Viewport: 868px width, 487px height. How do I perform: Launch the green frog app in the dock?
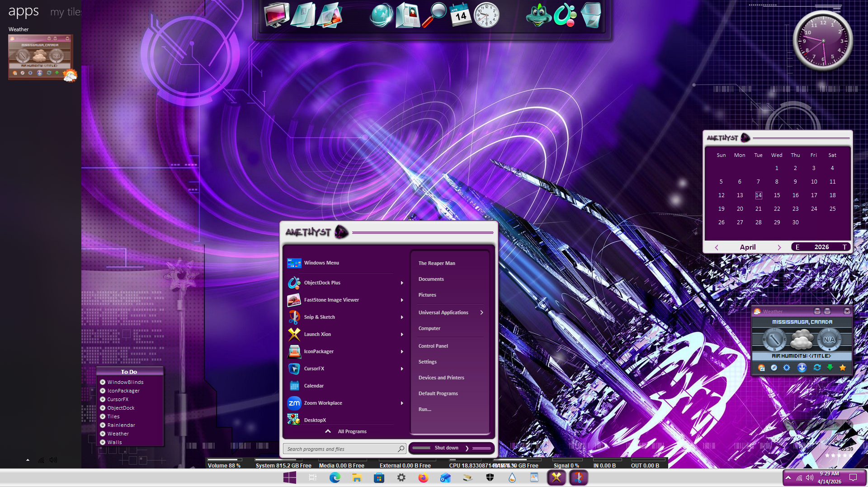tap(538, 15)
